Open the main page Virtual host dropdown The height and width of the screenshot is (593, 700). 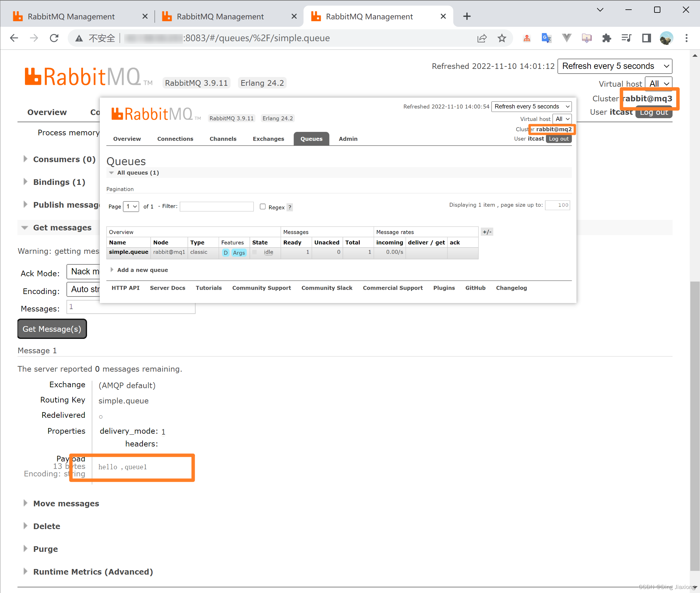tap(659, 84)
